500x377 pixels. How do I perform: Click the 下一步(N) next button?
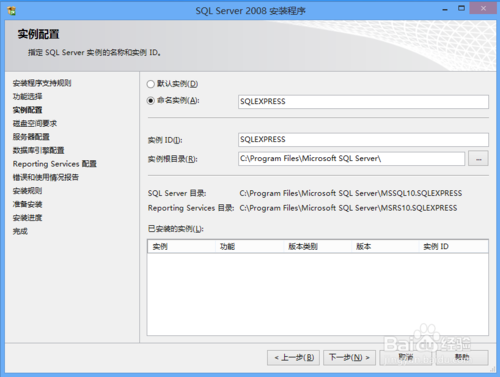click(349, 358)
